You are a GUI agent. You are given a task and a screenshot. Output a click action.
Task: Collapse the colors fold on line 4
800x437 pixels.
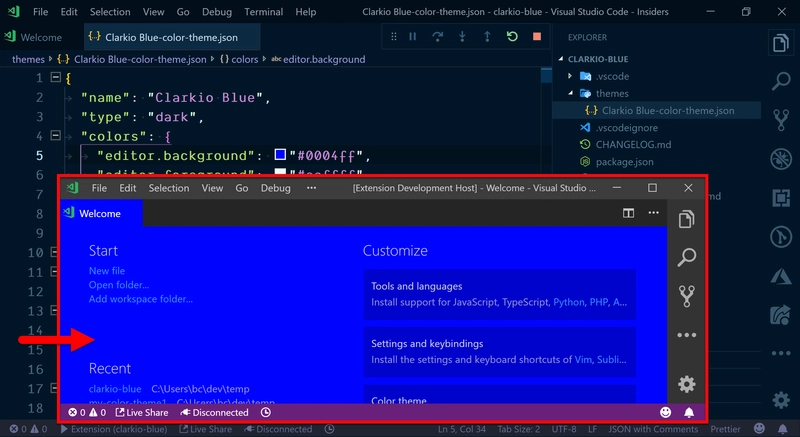click(55, 136)
